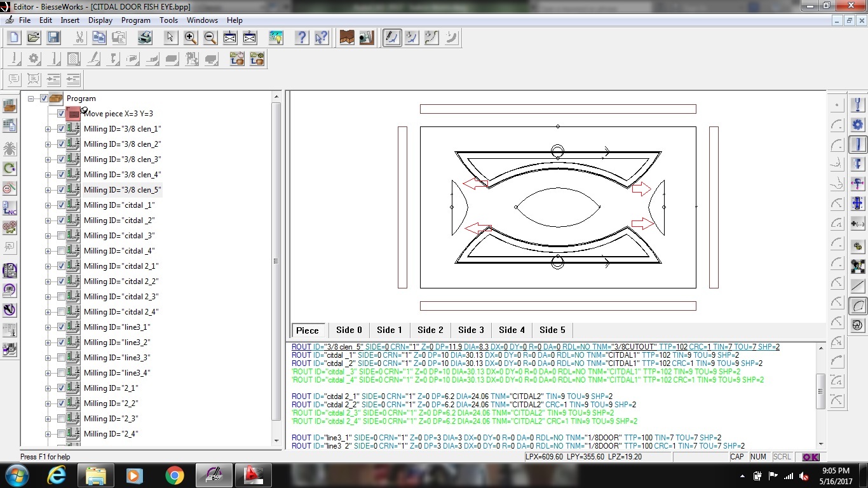Disable the Milling ID 3/8 clen_2 checkbox
868x488 pixels.
pos(61,144)
